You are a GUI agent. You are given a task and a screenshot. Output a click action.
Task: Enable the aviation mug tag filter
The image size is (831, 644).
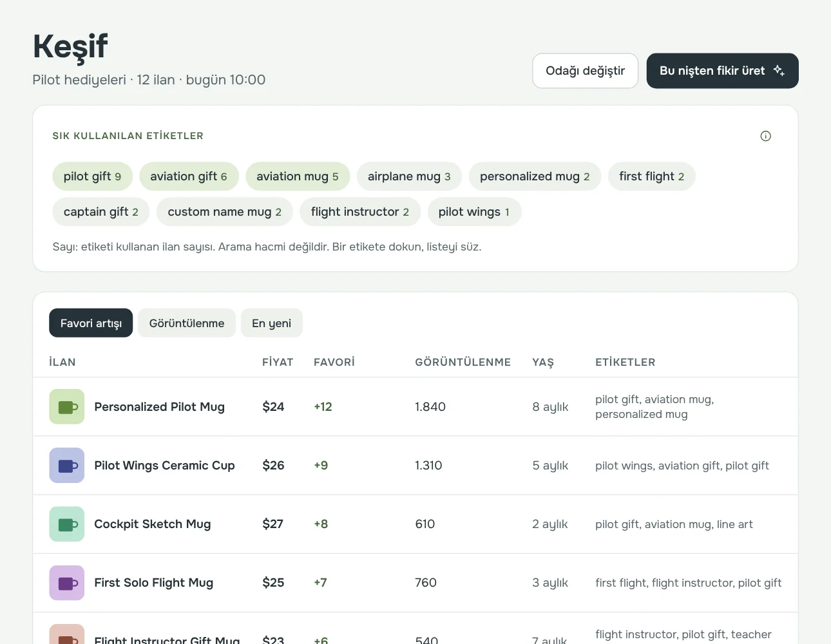point(298,176)
